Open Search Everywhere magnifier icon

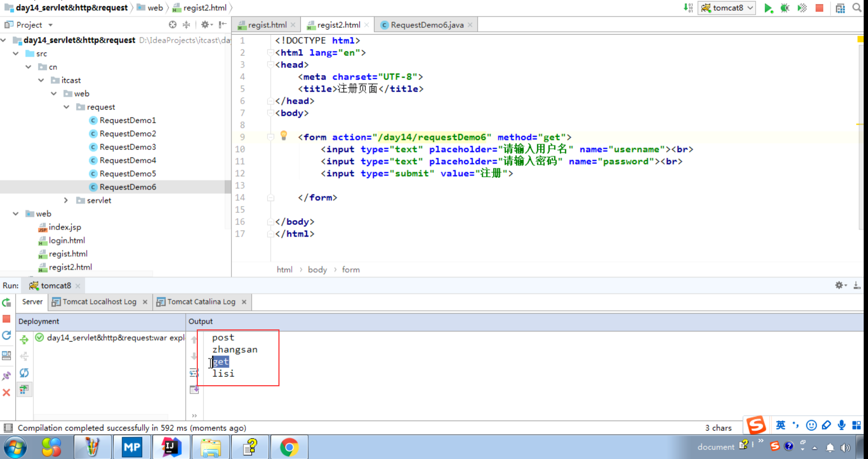857,8
